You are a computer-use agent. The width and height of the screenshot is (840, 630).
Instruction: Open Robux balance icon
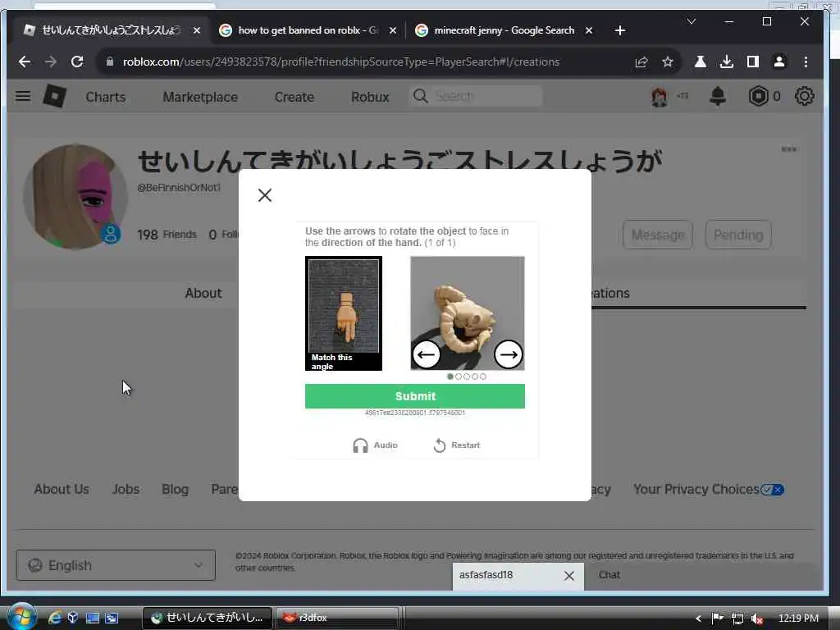(x=758, y=97)
